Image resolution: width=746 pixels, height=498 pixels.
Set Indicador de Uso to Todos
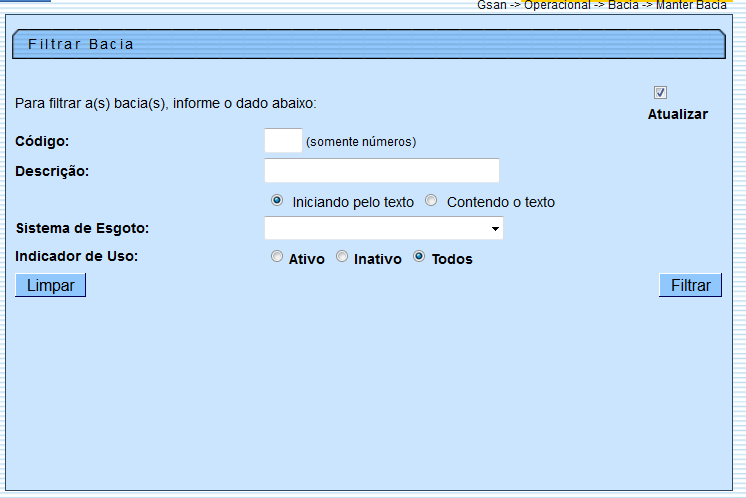pyautogui.click(x=419, y=257)
